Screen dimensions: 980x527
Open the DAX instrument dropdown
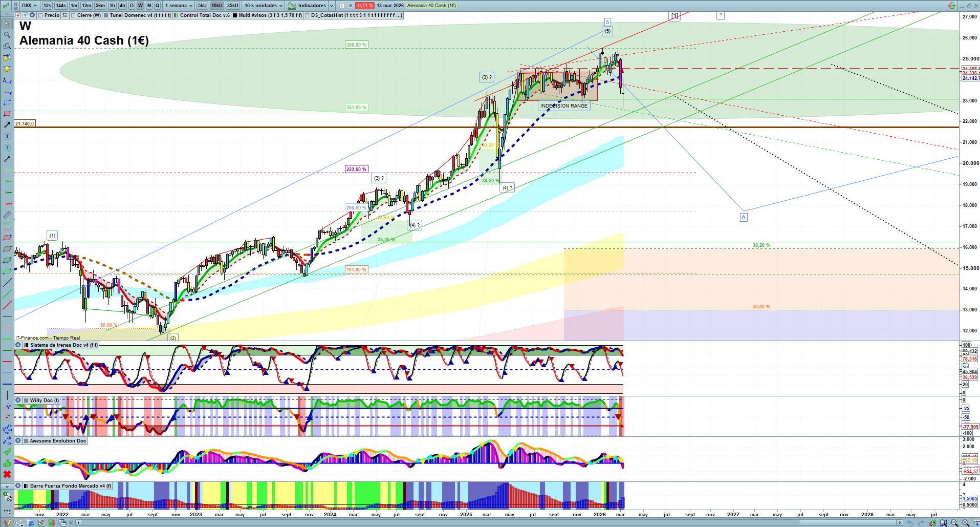click(x=29, y=6)
